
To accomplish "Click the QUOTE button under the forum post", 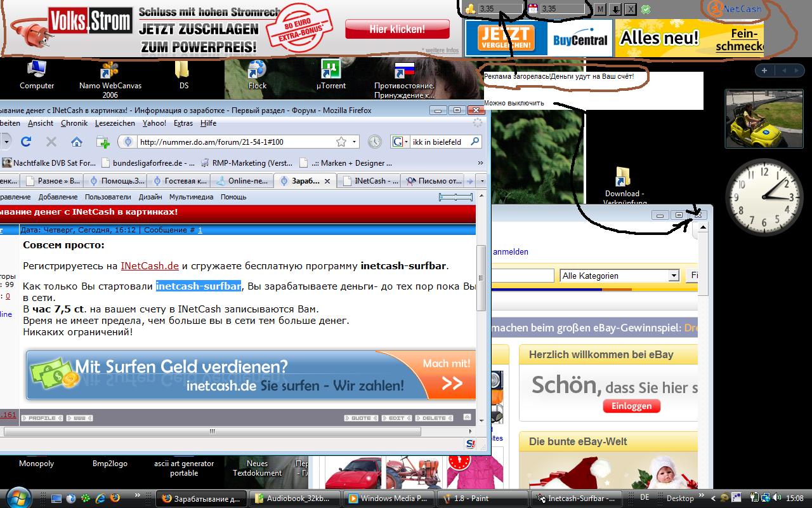I will (361, 418).
